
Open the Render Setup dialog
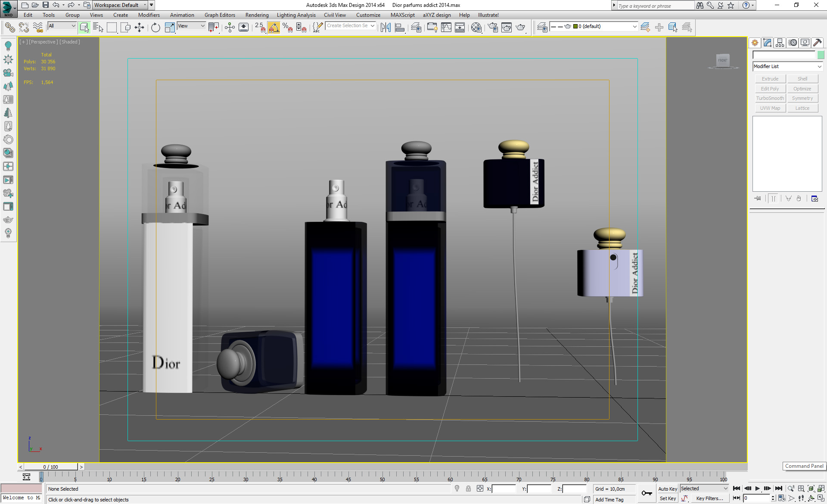[493, 28]
